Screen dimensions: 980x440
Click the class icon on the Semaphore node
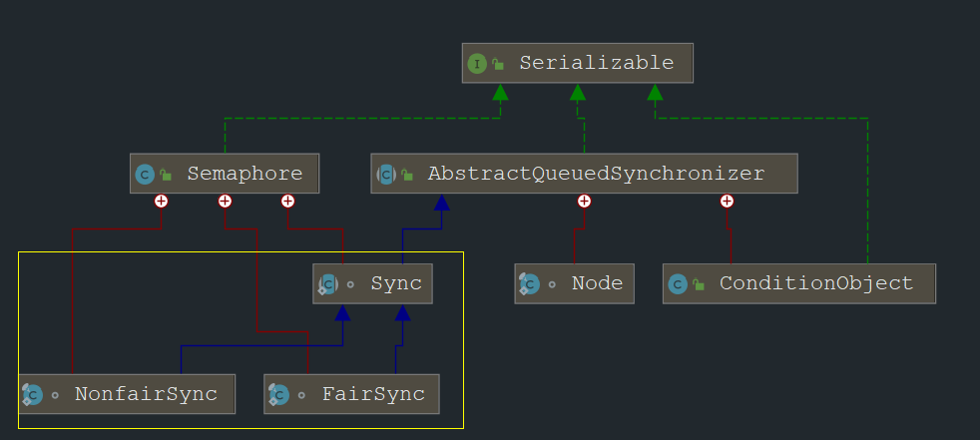[145, 174]
